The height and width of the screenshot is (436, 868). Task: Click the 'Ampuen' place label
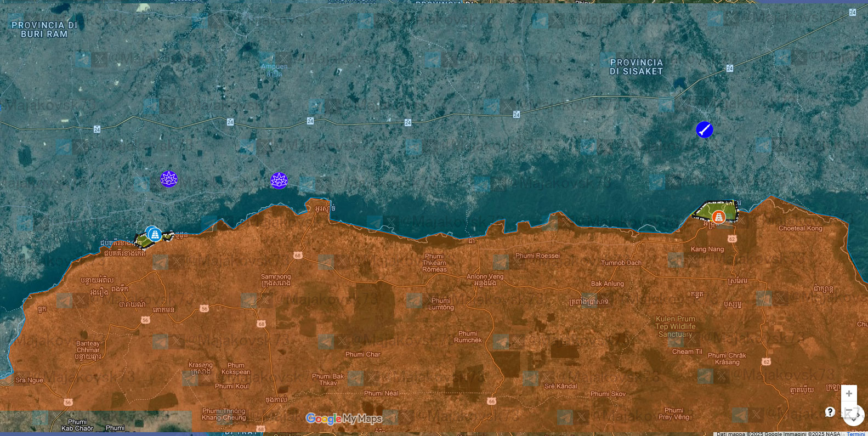click(x=274, y=67)
